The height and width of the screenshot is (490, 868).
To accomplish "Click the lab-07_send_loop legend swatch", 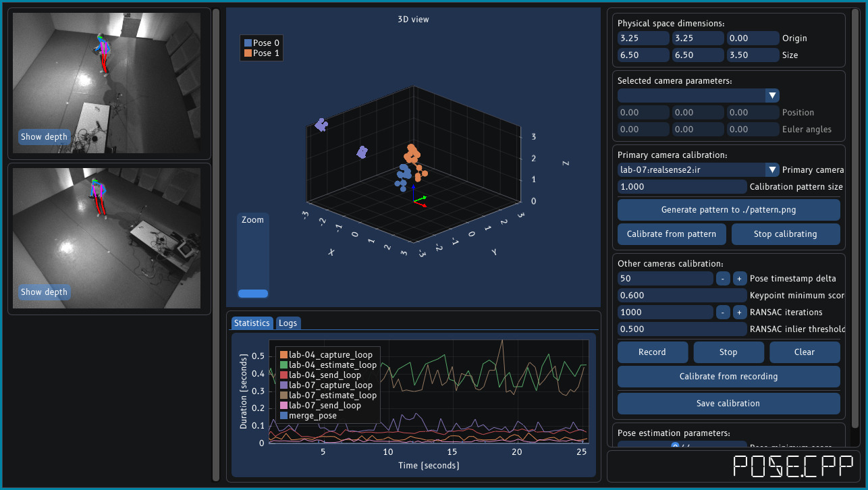I will (x=283, y=405).
